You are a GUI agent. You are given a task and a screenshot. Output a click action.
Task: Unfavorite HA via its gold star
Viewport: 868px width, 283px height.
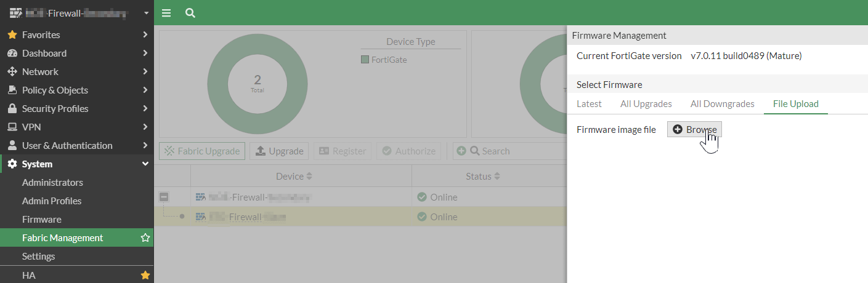[145, 275]
